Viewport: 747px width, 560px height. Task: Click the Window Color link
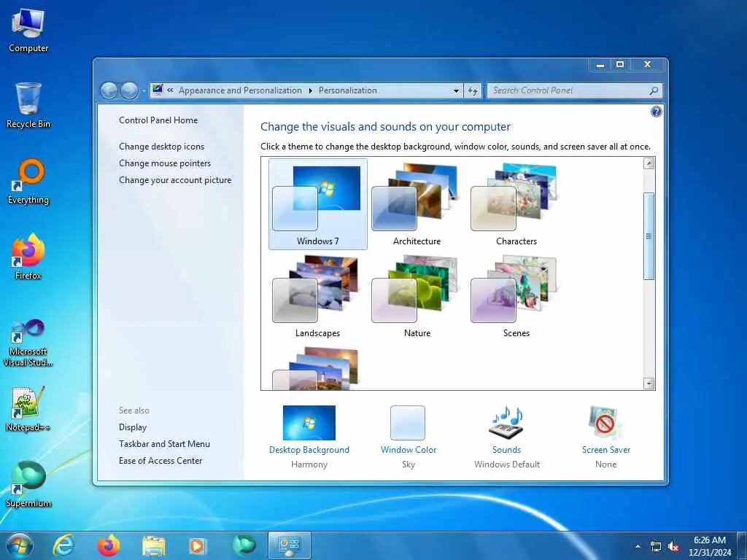coord(409,449)
